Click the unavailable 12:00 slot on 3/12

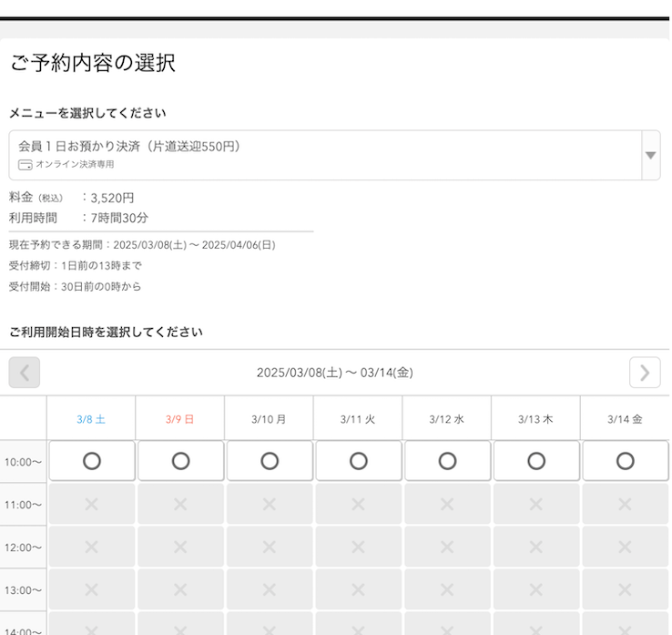447,547
